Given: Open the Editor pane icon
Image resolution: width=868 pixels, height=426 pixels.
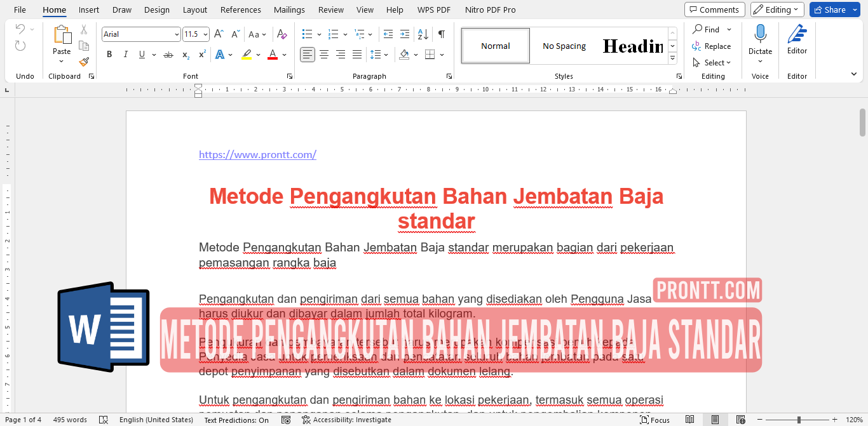Looking at the screenshot, I should 797,34.
